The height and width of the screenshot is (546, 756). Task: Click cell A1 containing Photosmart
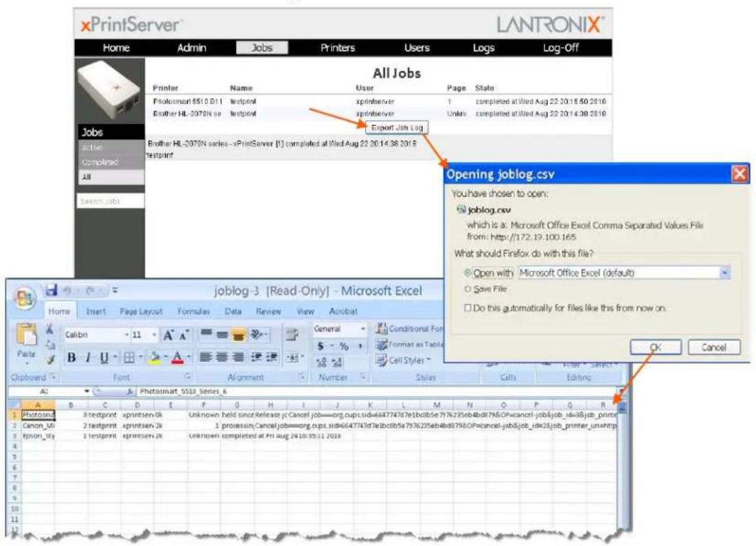(x=38, y=415)
